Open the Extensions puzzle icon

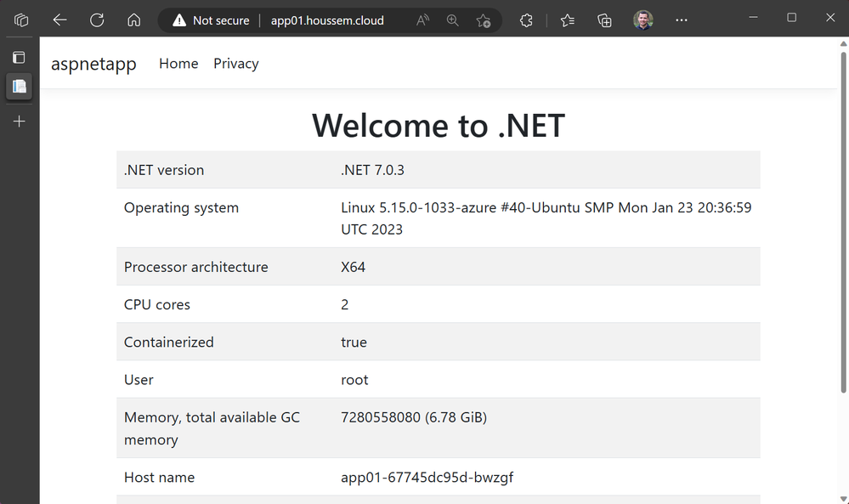526,20
